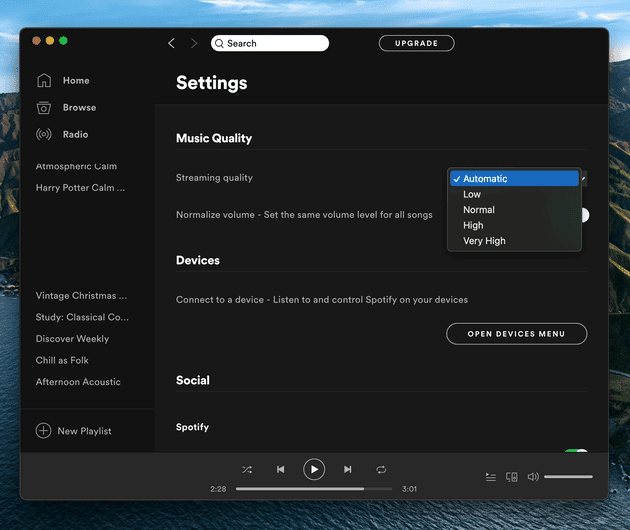Click the Browse label
This screenshot has width=630, height=530.
coord(80,107)
